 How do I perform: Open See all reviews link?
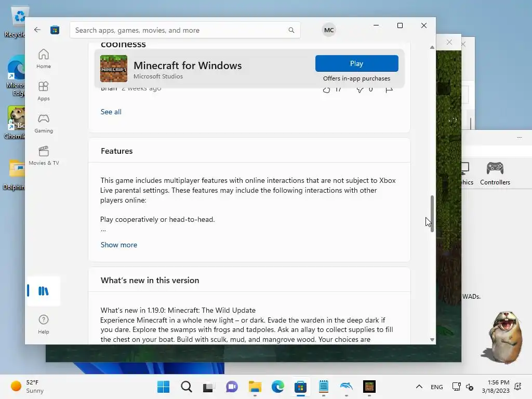111,112
